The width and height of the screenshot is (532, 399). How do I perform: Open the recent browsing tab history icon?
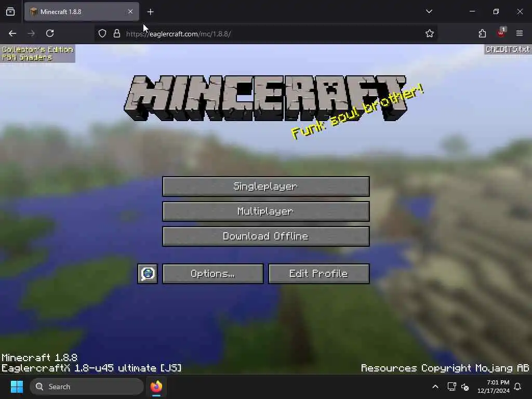pos(10,12)
